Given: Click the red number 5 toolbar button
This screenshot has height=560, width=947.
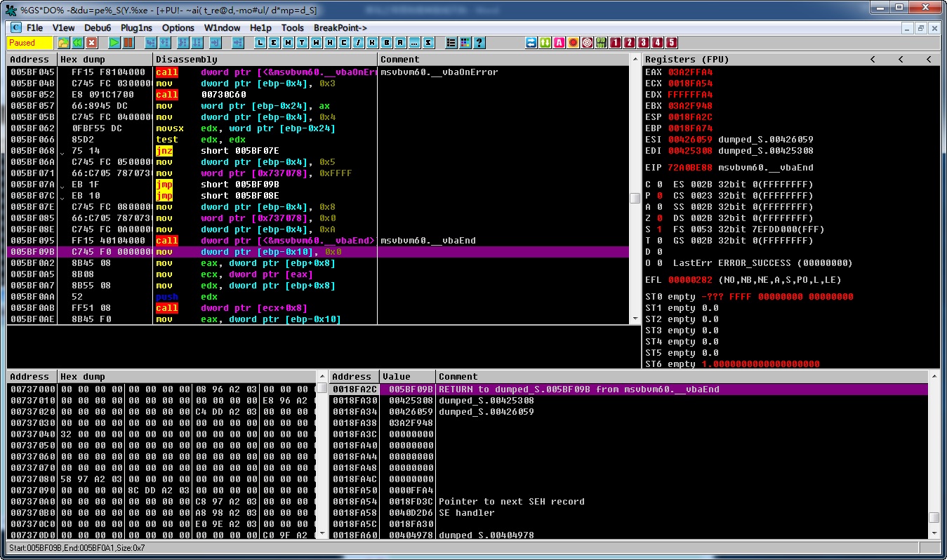Looking at the screenshot, I should (671, 43).
